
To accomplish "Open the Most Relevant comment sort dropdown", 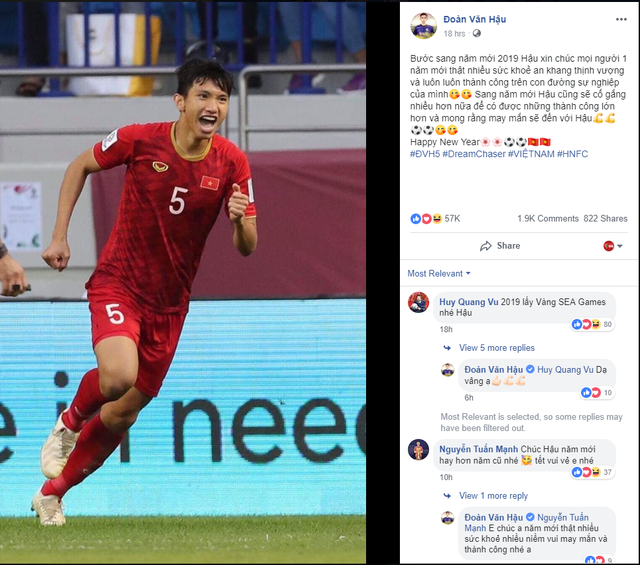I will coord(439,274).
